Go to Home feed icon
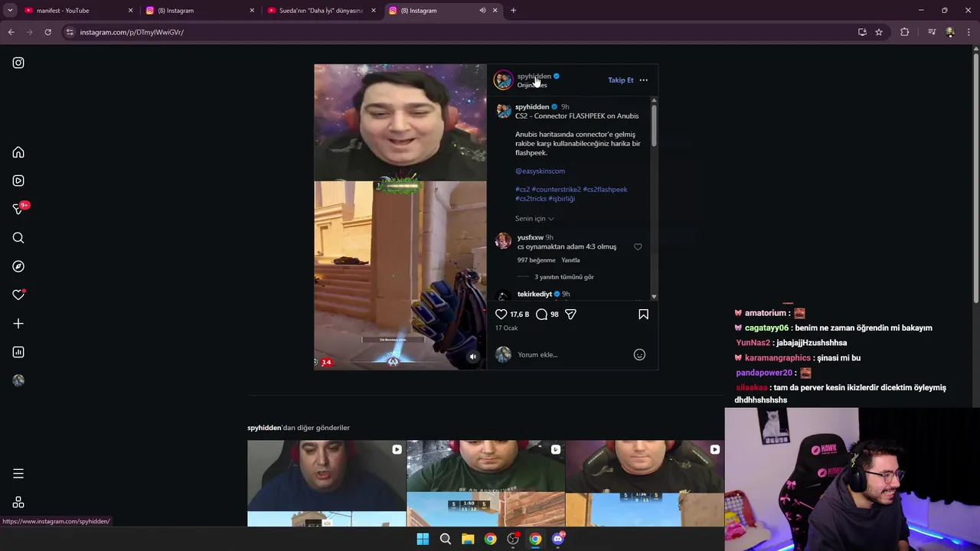 tap(18, 152)
